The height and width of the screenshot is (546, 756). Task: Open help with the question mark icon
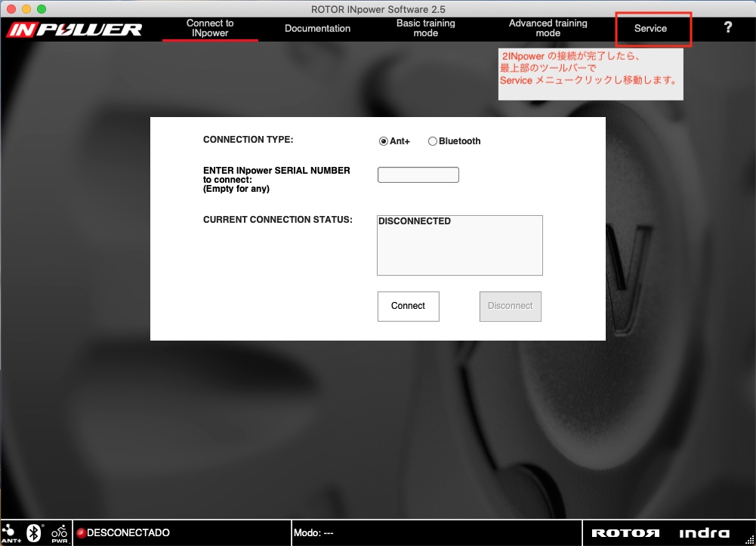coord(727,28)
